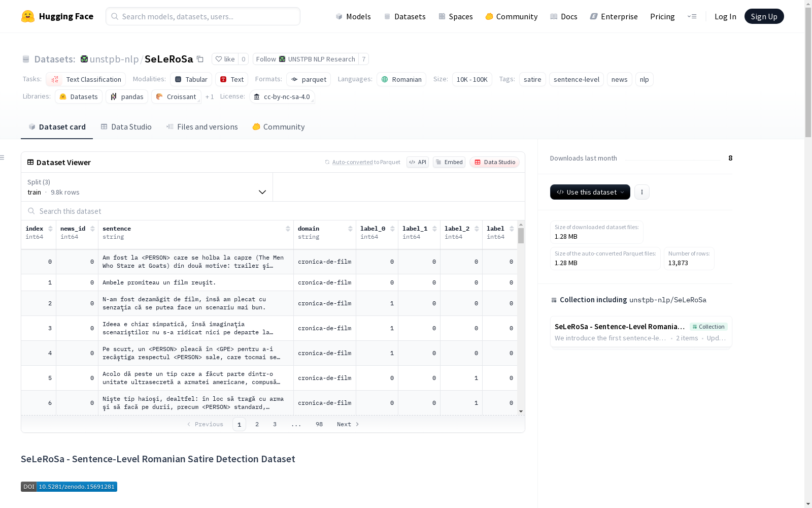Click the satire tag

pos(532,79)
